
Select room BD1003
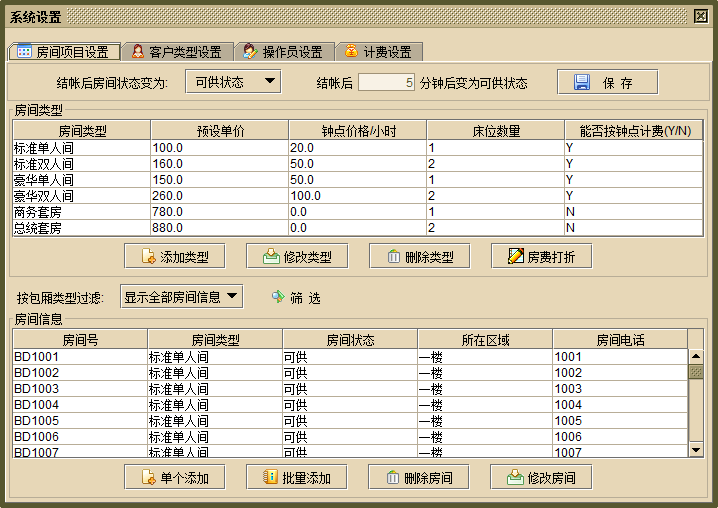[x=350, y=389]
